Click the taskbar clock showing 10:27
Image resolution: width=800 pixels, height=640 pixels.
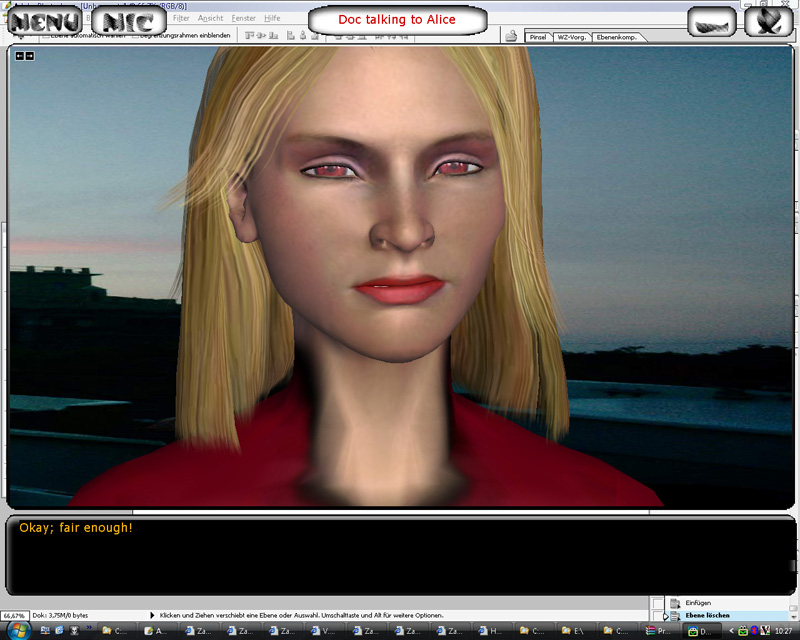784,631
